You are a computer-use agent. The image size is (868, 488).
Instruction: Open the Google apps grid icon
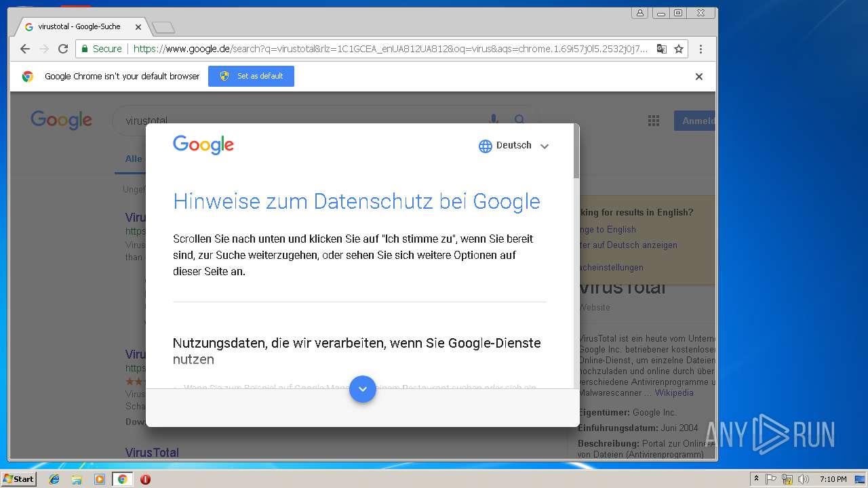point(654,121)
